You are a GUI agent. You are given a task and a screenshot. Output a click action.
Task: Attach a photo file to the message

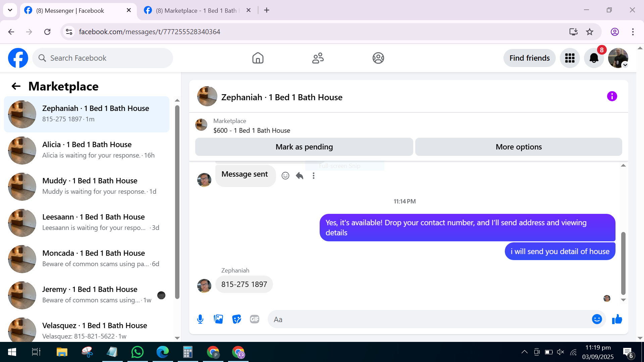point(218,319)
